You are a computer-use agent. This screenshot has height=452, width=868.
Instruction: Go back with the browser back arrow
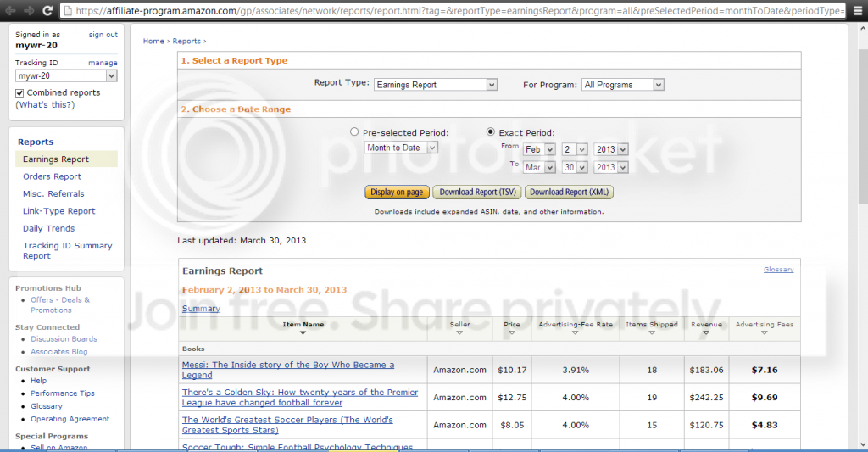pos(10,10)
